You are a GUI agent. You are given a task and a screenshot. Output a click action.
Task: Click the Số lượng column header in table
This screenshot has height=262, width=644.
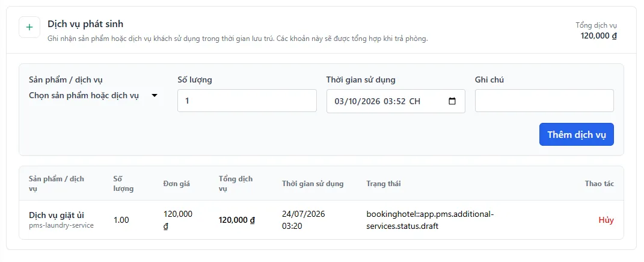pyautogui.click(x=123, y=184)
